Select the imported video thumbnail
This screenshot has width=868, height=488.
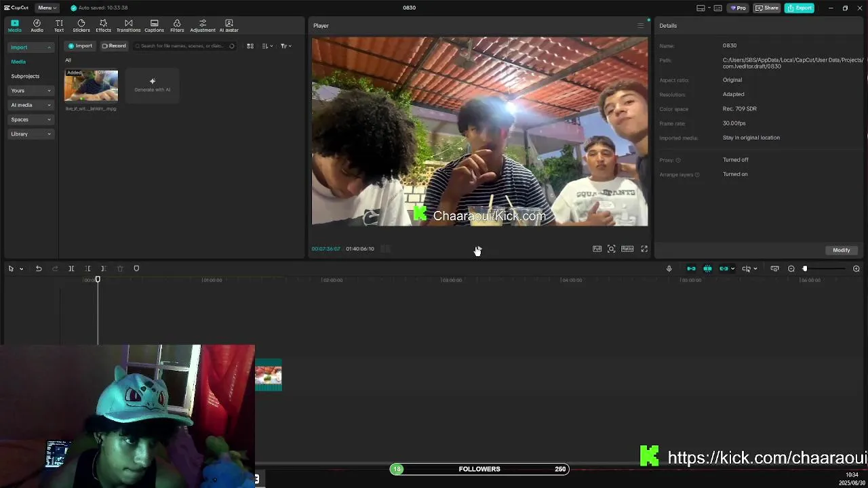[91, 85]
